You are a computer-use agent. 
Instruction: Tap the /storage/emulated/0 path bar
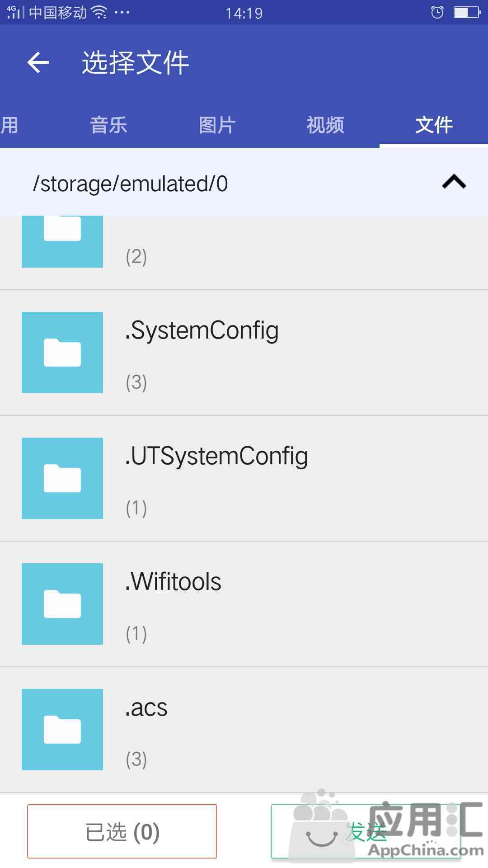131,184
